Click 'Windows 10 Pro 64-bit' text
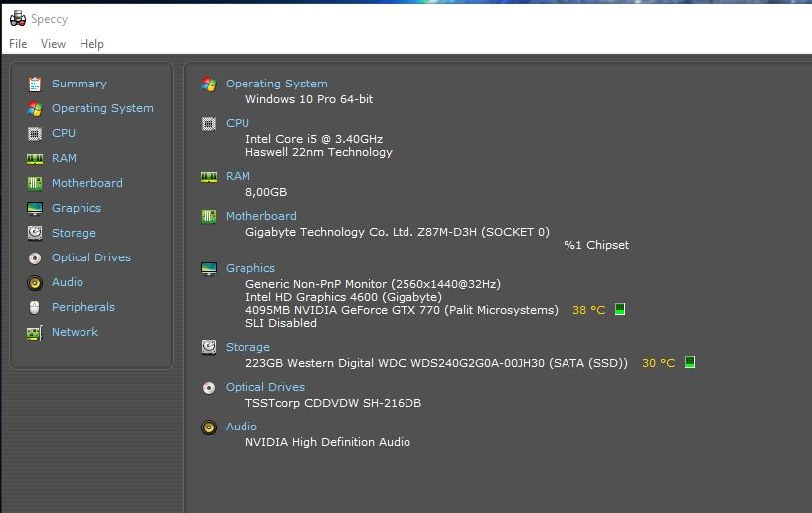Viewport: 812px width, 513px height. pyautogui.click(x=309, y=99)
